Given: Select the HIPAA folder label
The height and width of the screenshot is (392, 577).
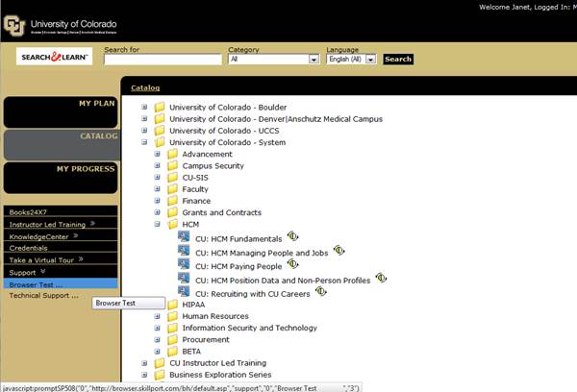Looking at the screenshot, I should (x=193, y=305).
